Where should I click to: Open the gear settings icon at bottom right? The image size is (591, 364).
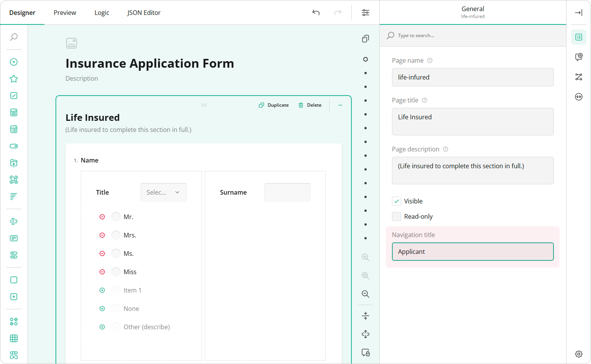pyautogui.click(x=578, y=354)
